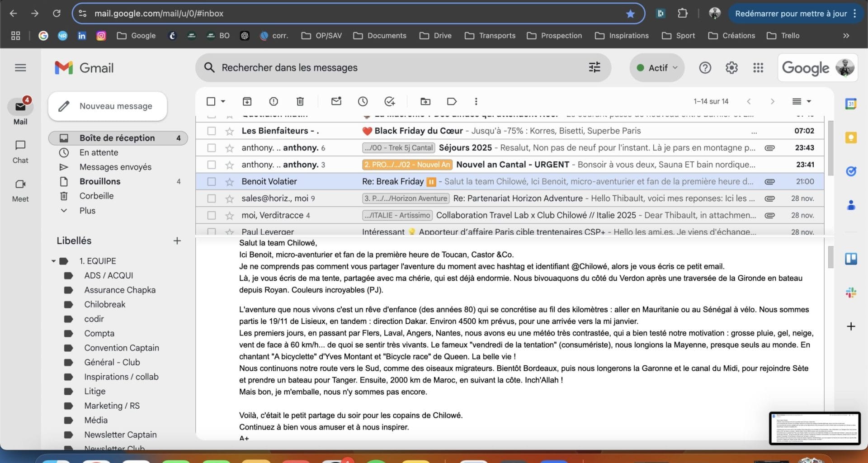This screenshot has height=463, width=868.
Task: Open the three-dot More toolbar menu
Action: click(x=476, y=101)
